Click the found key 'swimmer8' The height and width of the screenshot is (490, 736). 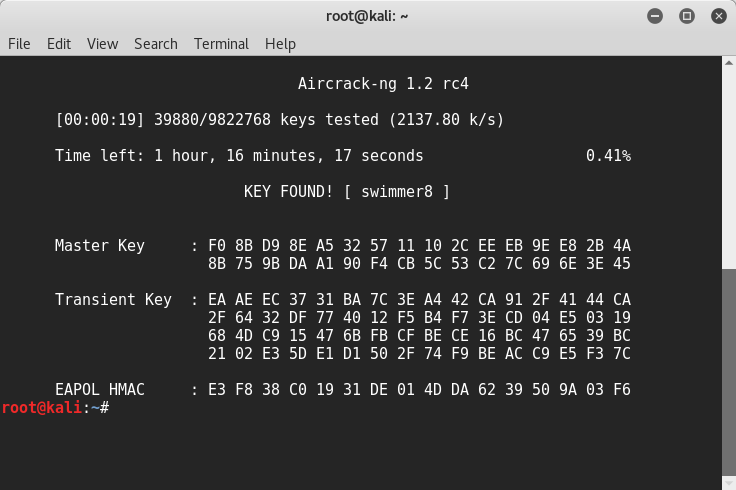(397, 191)
